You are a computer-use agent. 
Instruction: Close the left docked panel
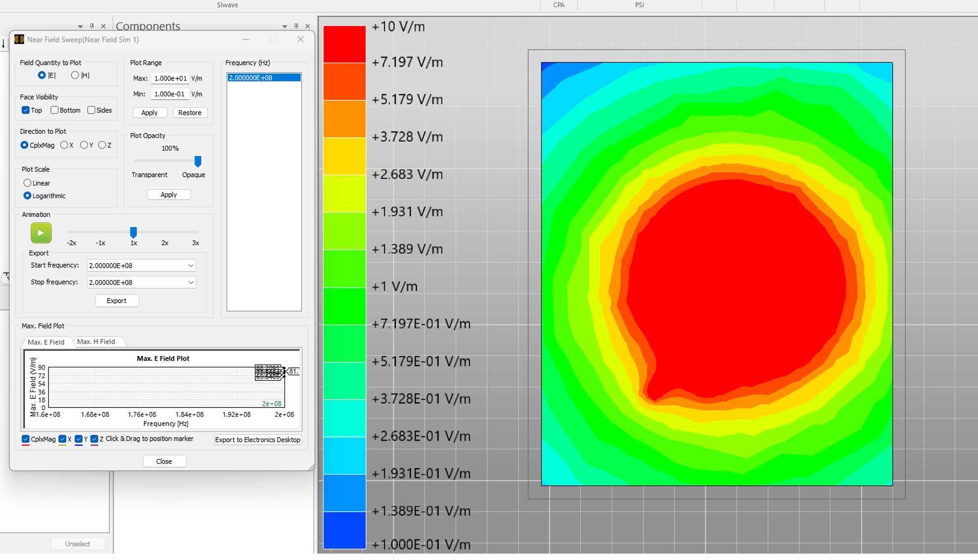pyautogui.click(x=103, y=26)
